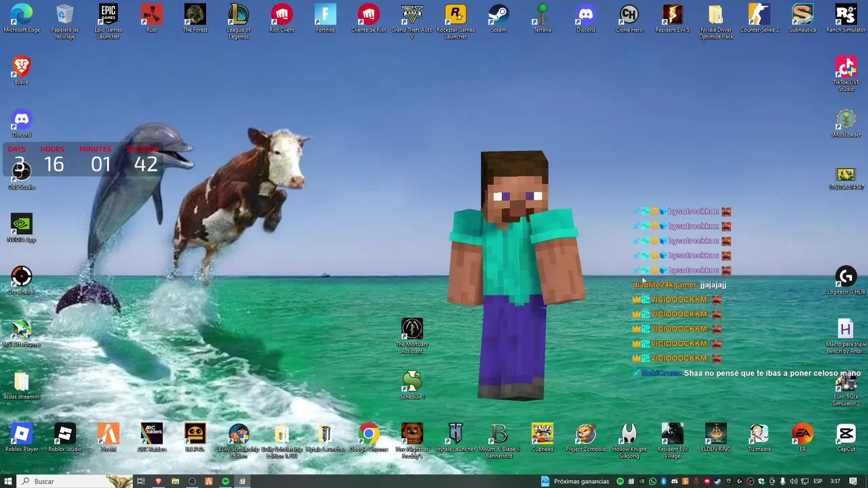Click the Buscar taskbar search box
The image size is (868, 488).
click(75, 481)
